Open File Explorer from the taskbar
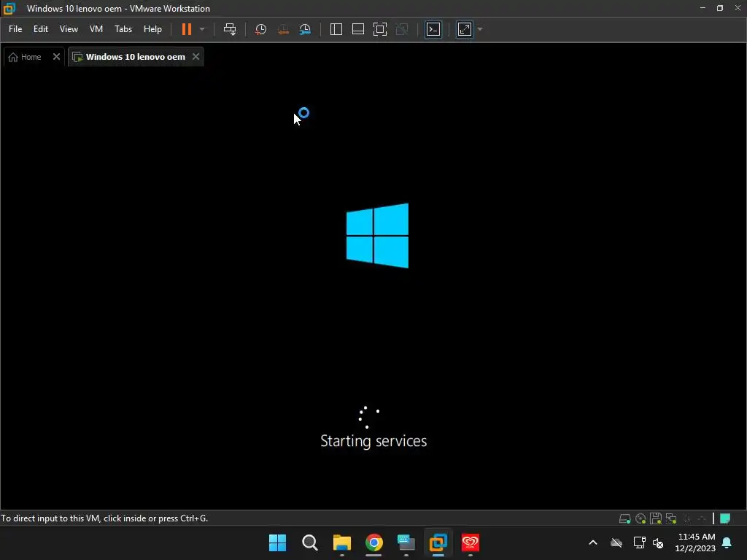The image size is (747, 560). click(341, 542)
